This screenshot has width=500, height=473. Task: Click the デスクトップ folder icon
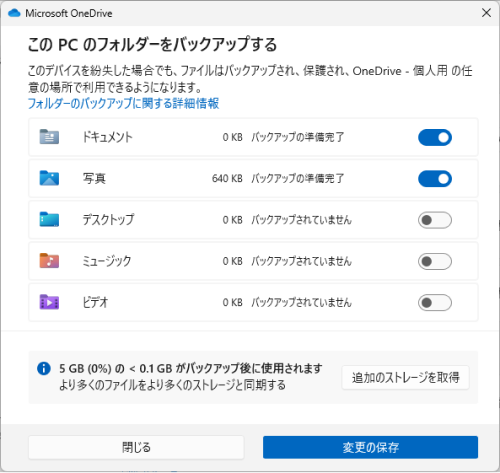(x=49, y=219)
